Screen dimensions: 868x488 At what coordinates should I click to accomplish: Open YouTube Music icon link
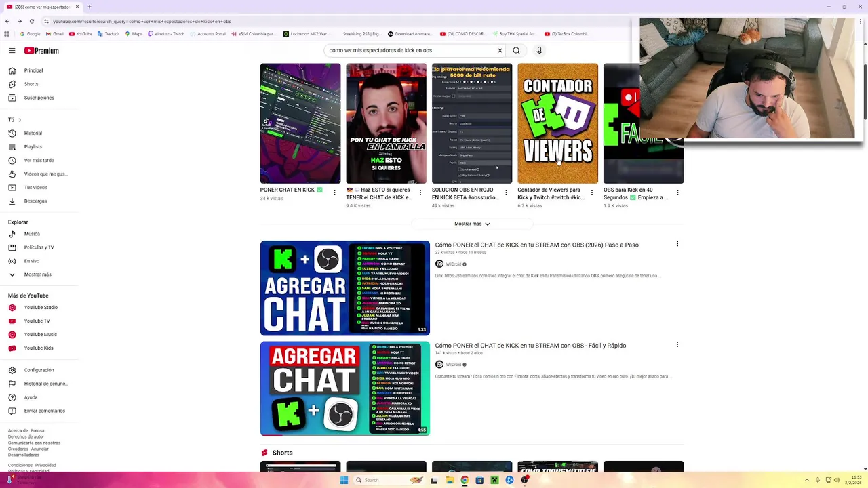point(12,334)
